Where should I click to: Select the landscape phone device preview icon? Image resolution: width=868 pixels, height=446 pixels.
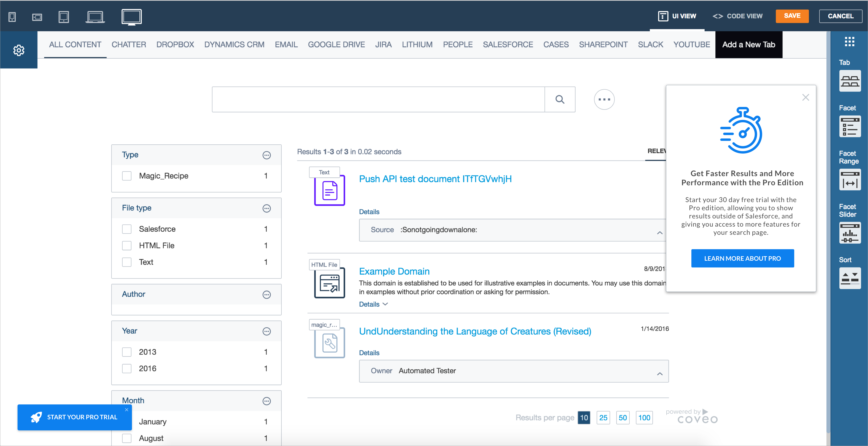(x=37, y=17)
